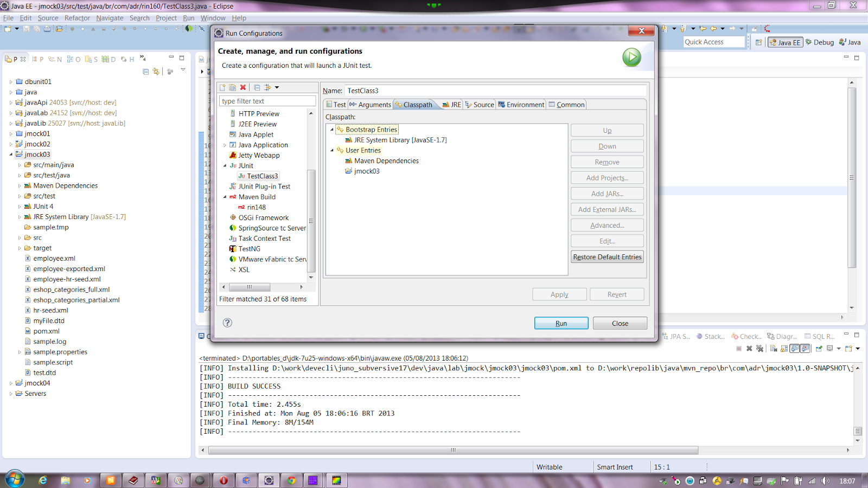This screenshot has width=868, height=488.
Task: Toggle Pin Console
Action: click(819, 349)
